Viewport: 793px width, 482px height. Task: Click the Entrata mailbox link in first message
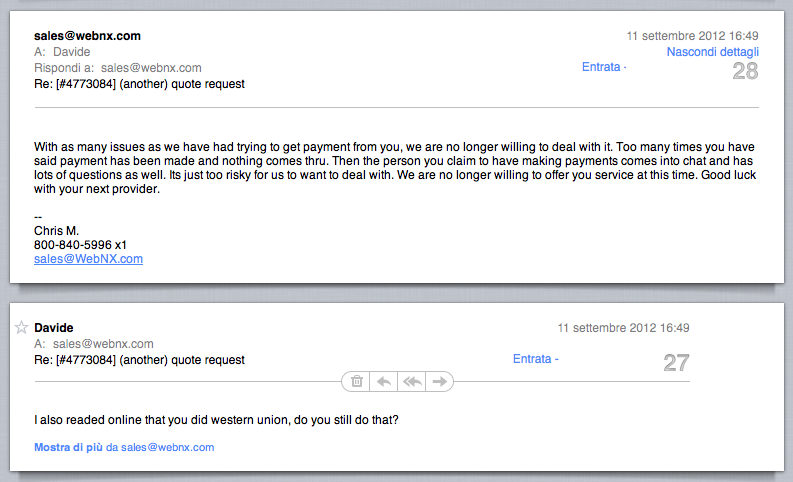point(601,67)
